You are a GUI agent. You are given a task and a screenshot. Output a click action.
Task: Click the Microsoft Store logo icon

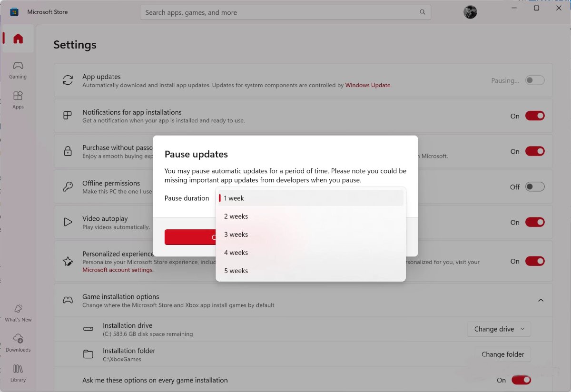point(14,12)
